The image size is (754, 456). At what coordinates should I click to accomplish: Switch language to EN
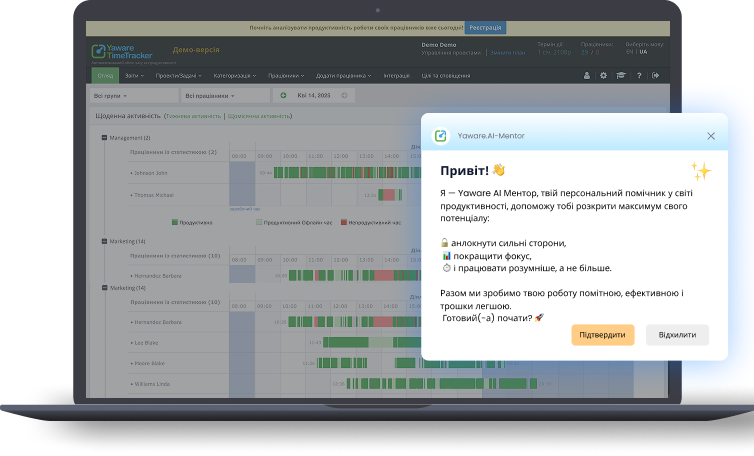(629, 51)
